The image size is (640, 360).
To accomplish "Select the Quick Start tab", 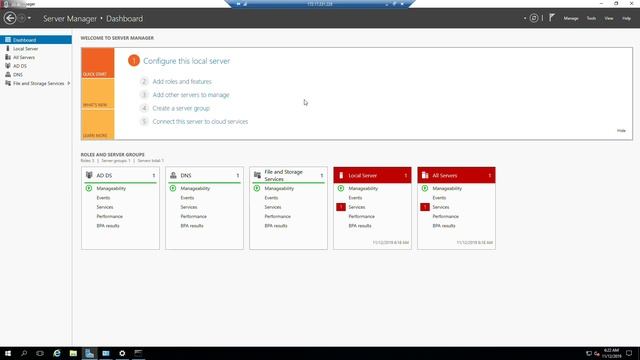I will (98, 63).
